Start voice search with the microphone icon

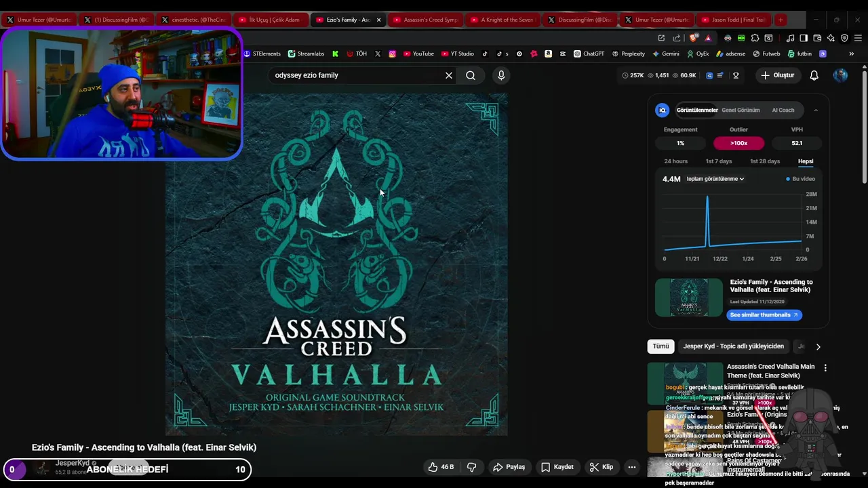[x=501, y=75]
